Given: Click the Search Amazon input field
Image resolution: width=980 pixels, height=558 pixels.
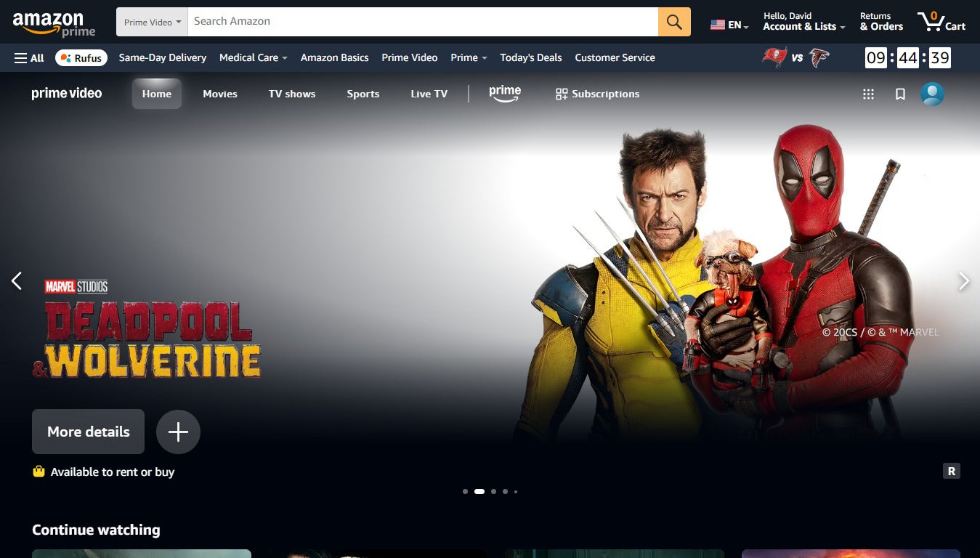Looking at the screenshot, I should point(423,22).
